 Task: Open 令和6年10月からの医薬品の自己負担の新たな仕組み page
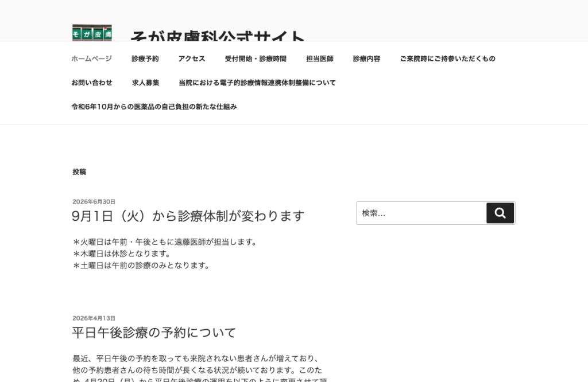pos(154,107)
